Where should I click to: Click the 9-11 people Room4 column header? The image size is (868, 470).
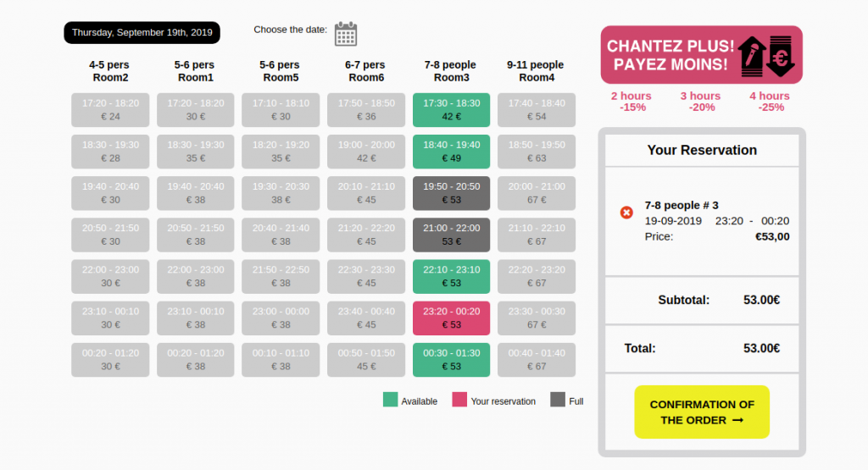tap(536, 71)
